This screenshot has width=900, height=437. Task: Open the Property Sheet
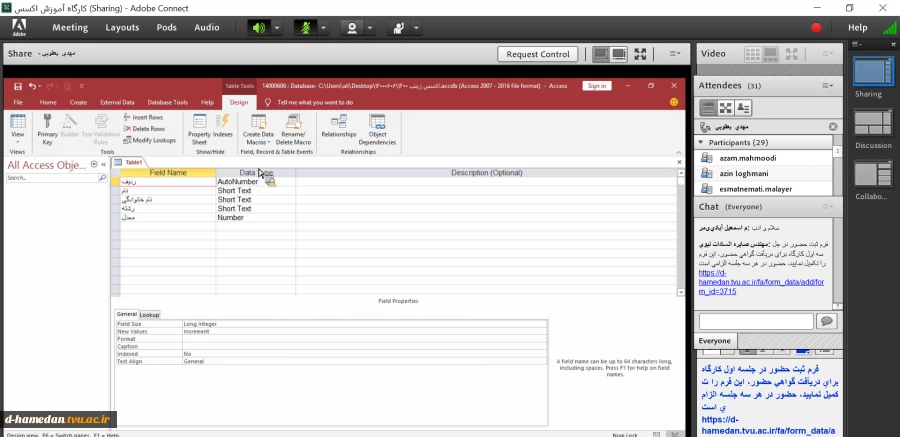[x=199, y=129]
